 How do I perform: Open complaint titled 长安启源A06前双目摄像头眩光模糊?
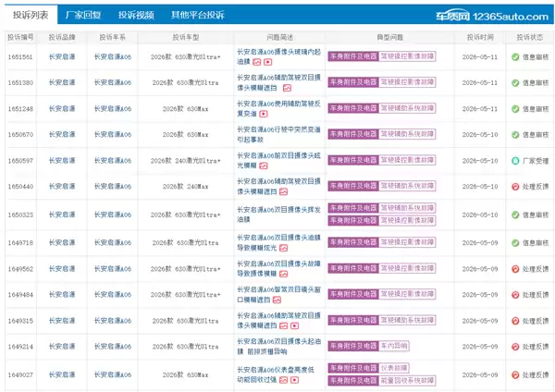(278, 160)
